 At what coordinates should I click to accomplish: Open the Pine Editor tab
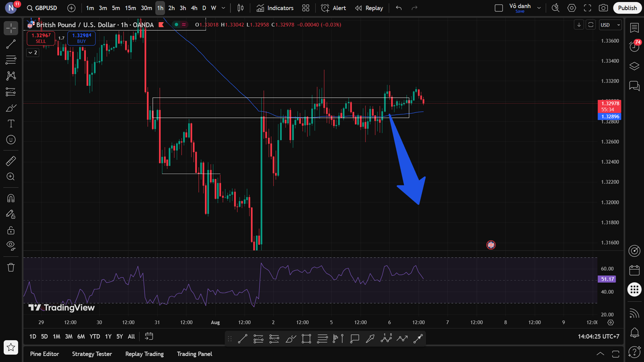(x=44, y=354)
